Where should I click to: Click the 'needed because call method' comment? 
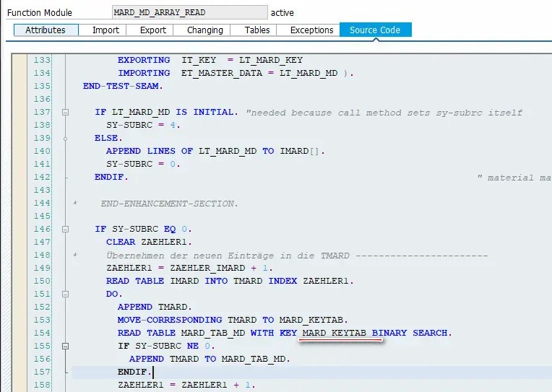pos(384,113)
